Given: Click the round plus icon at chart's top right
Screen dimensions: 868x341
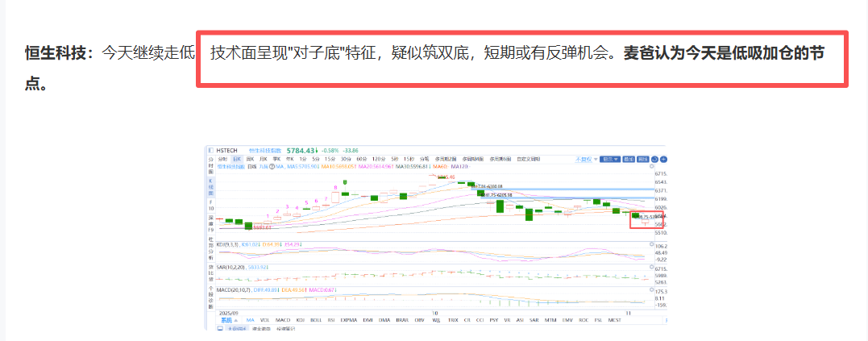Looking at the screenshot, I should (663, 160).
